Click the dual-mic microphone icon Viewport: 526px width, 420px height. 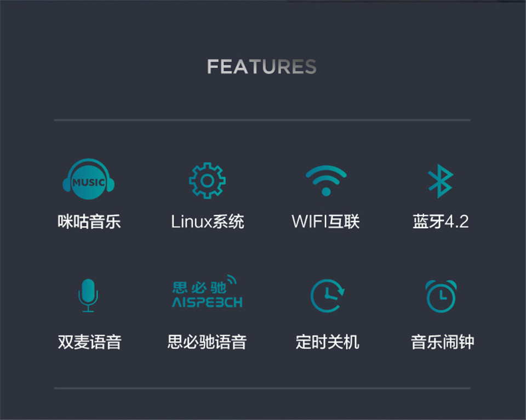(88, 296)
